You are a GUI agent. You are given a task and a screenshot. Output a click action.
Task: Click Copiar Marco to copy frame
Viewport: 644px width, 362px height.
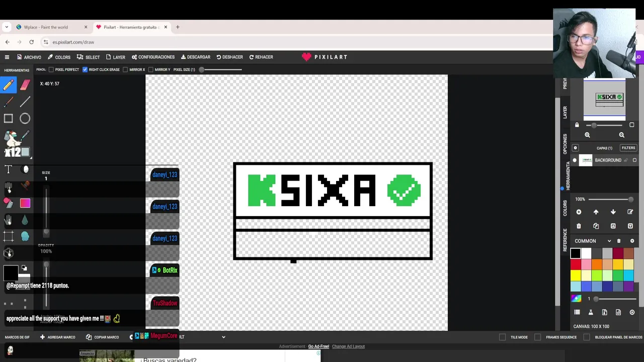103,337
